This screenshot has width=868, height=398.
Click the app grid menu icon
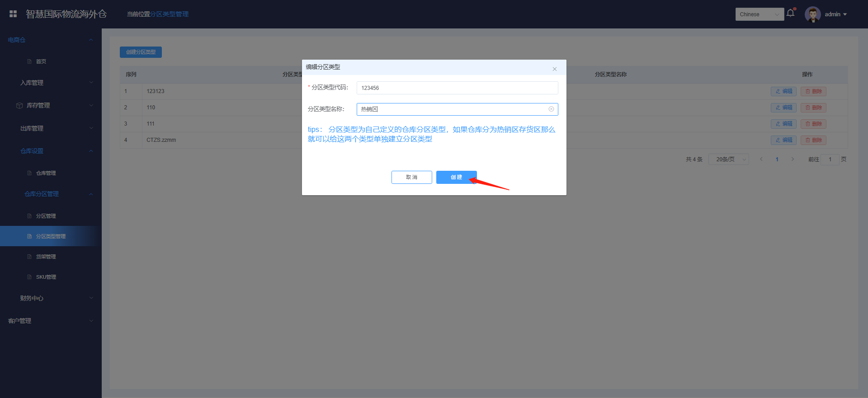(13, 14)
